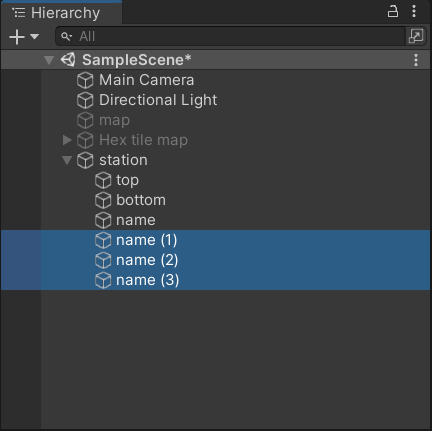Image resolution: width=432 pixels, height=431 pixels.
Task: Click the Directional Light cube icon
Action: (85, 100)
